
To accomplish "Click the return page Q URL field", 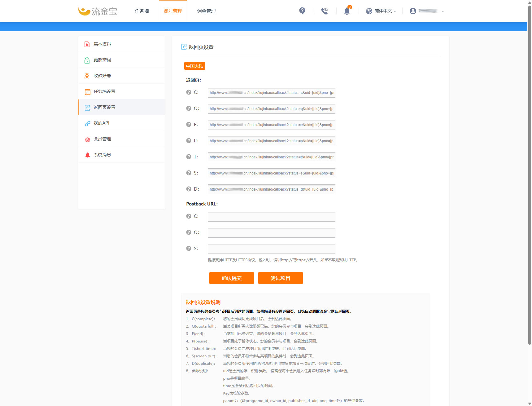I will [271, 109].
